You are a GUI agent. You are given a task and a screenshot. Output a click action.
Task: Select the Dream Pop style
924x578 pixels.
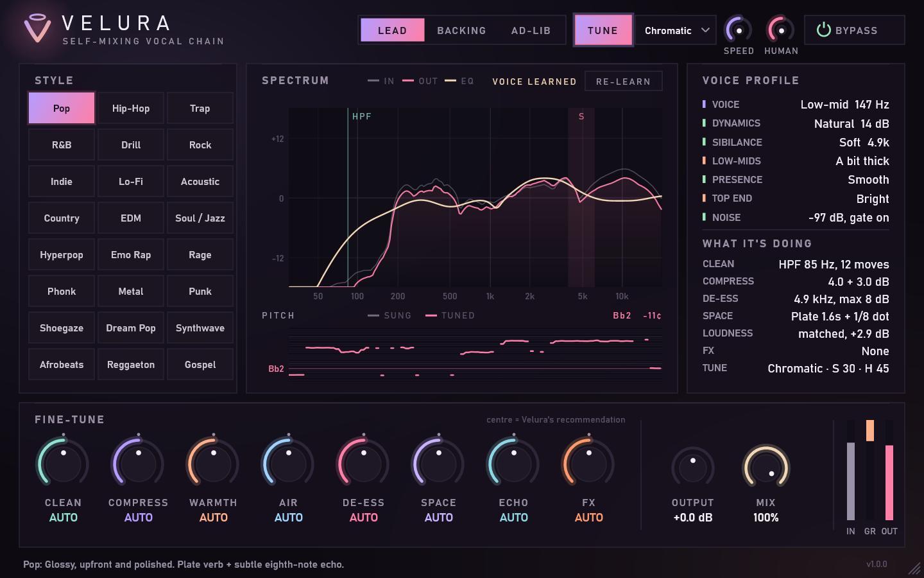click(131, 328)
